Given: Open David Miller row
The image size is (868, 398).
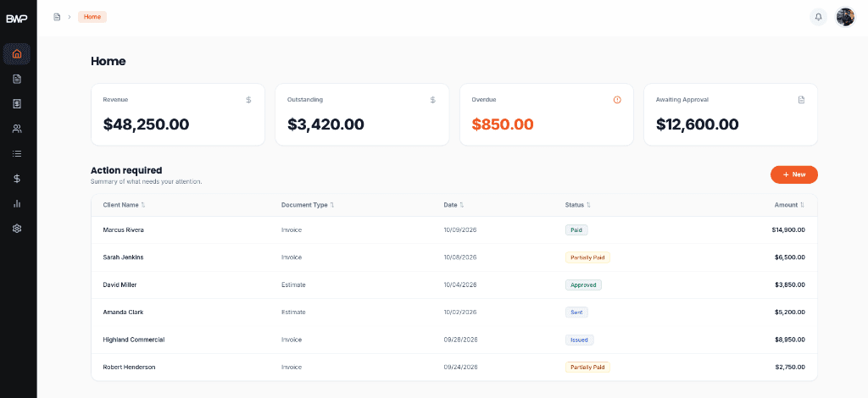Looking at the screenshot, I should point(454,285).
